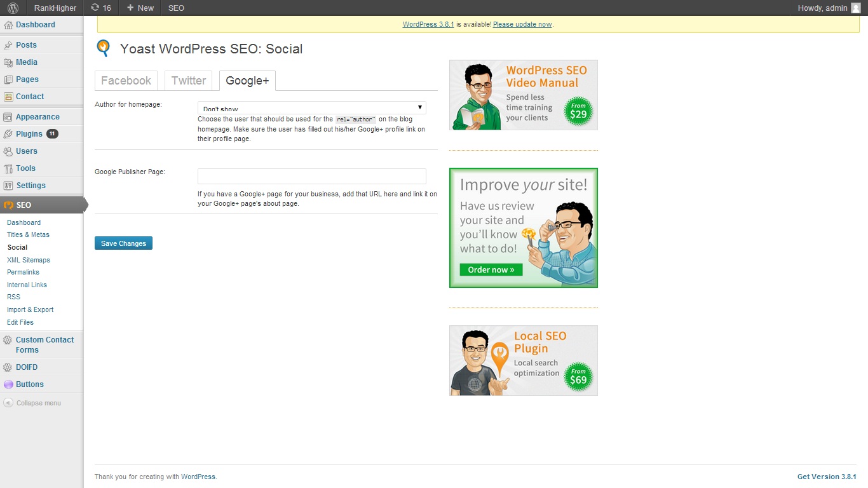
Task: Click the Collapse menu arrow icon
Action: click(8, 403)
